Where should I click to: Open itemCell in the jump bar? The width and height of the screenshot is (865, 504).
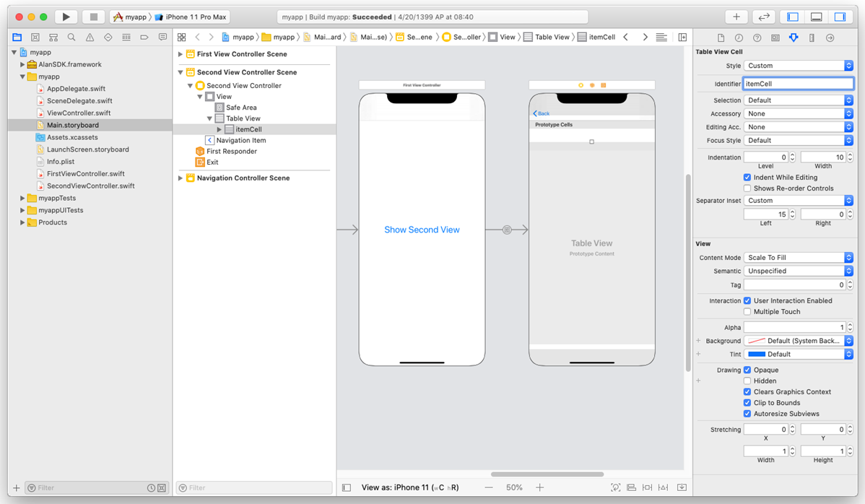tap(601, 36)
